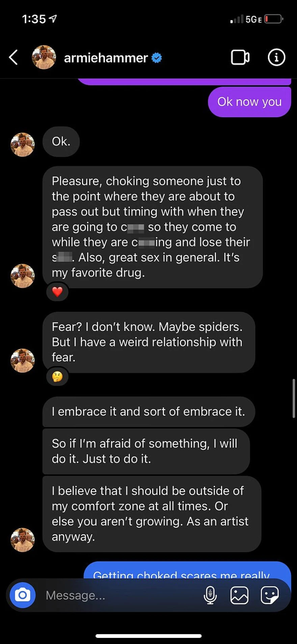The height and width of the screenshot is (644, 297).
Task: Tap the verified badge beside username
Action: (x=157, y=58)
